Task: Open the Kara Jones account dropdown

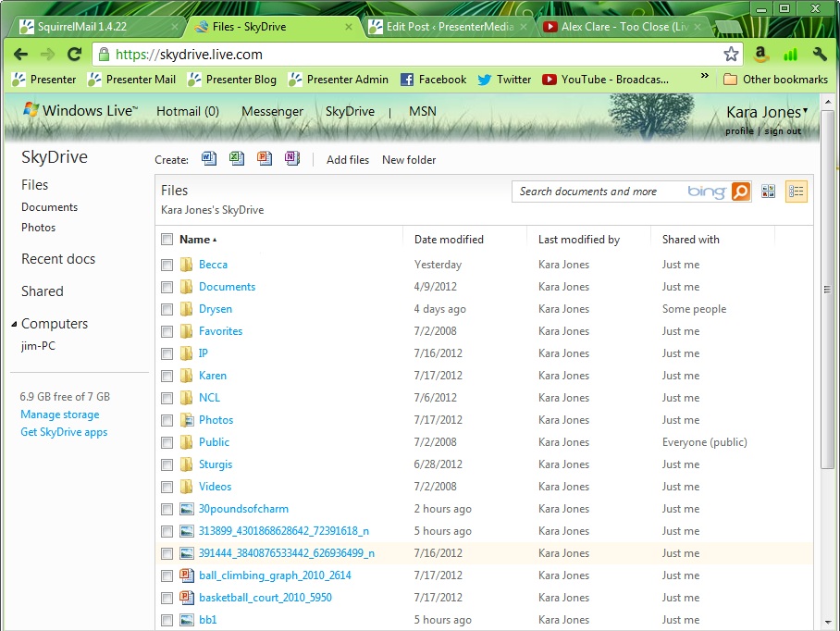Action: click(767, 112)
